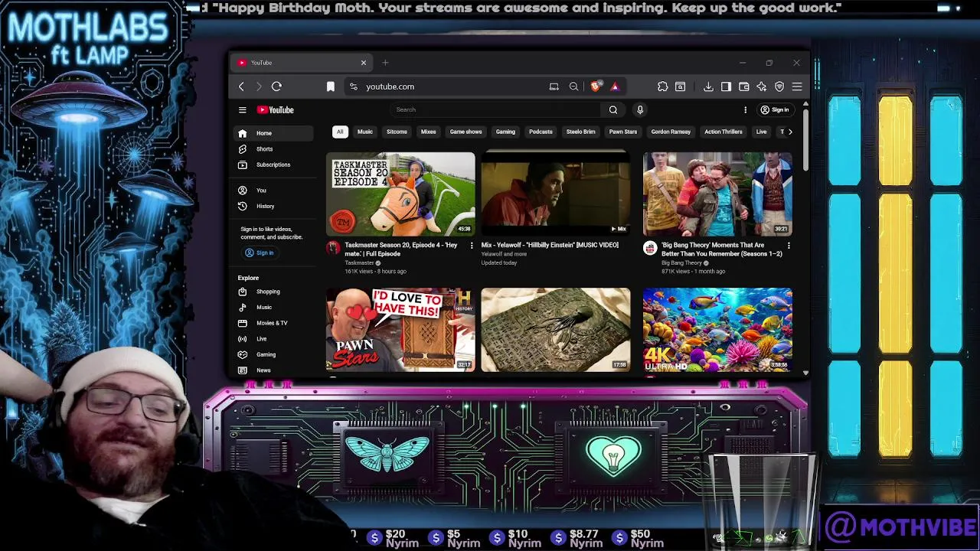980x551 pixels.
Task: Start voice search with microphone icon
Action: click(640, 109)
